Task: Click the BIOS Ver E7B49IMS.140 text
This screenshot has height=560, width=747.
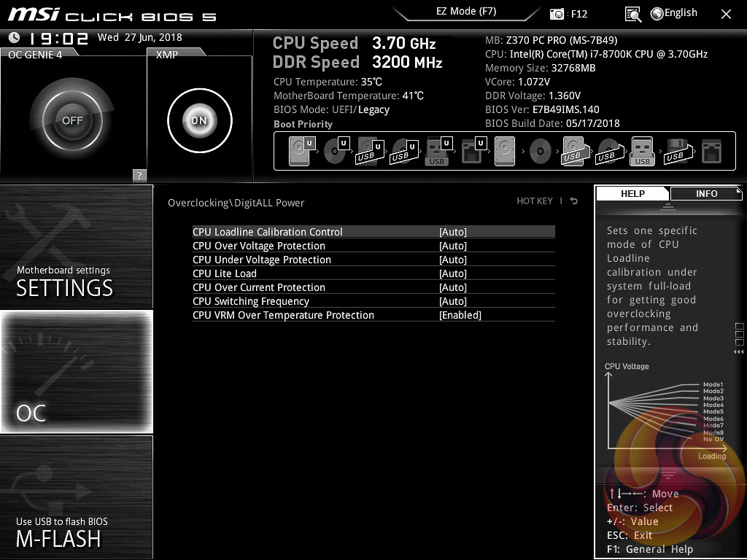Action: [542, 109]
